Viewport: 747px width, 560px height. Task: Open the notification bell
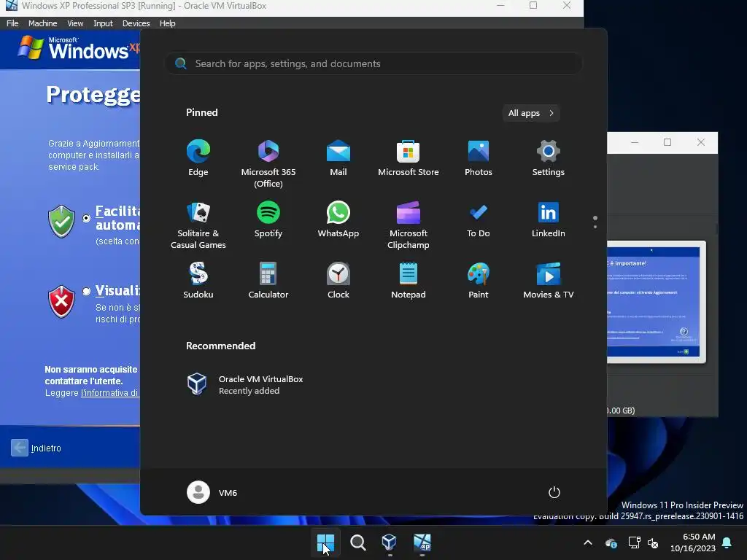coord(727,542)
